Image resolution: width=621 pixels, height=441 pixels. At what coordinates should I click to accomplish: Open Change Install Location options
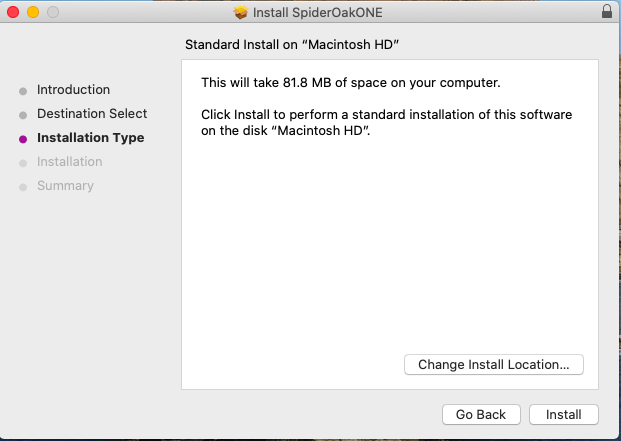(x=493, y=365)
